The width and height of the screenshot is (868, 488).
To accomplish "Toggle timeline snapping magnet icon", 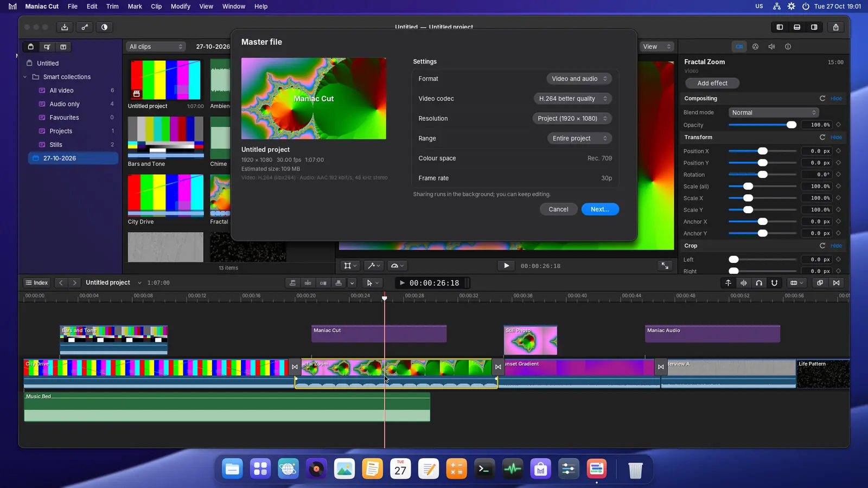I will (x=774, y=283).
